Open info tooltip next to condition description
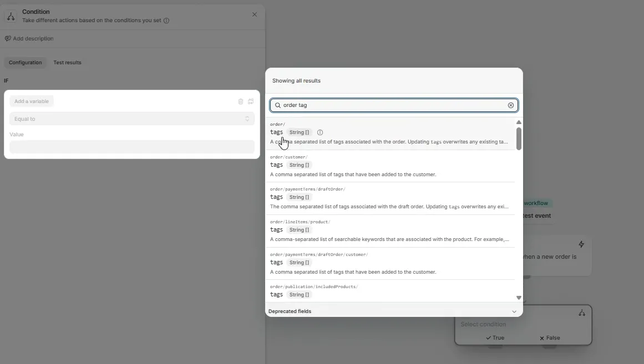Screen dimensions: 644x364 166,20
